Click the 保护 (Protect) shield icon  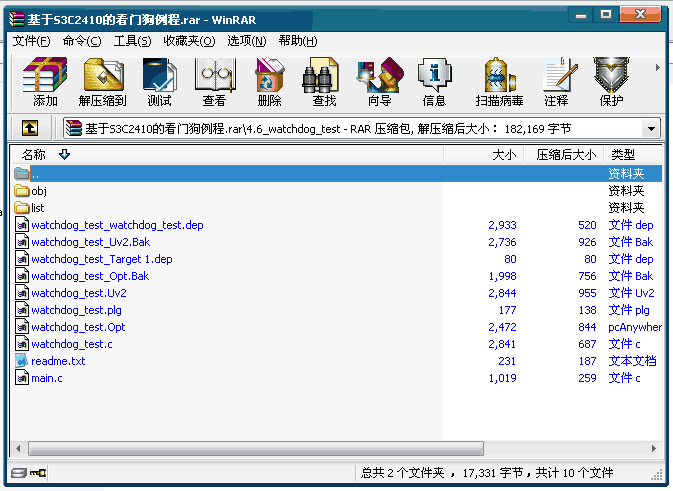[611, 76]
